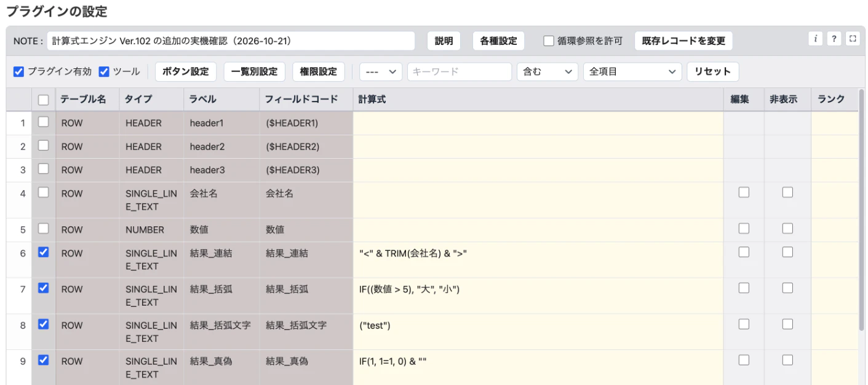Click the プラグインの設定 heading
Viewport: 868px width, 385px height.
click(57, 11)
